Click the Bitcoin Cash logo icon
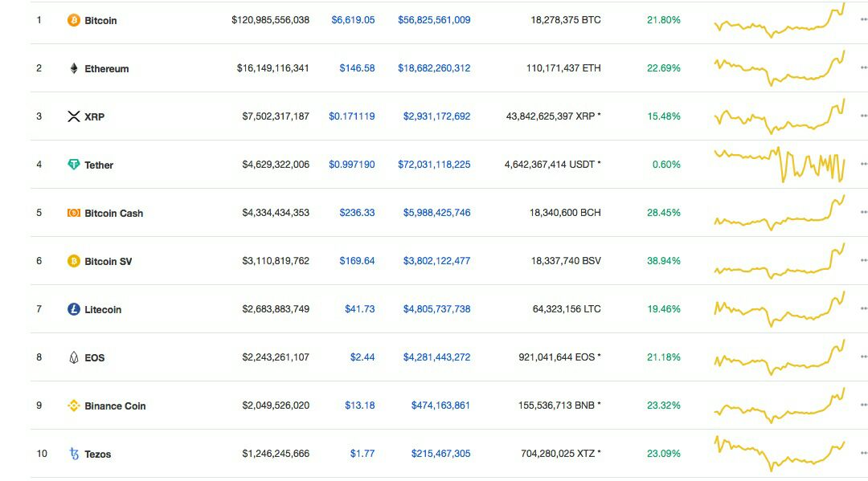The width and height of the screenshot is (868, 481). [74, 213]
